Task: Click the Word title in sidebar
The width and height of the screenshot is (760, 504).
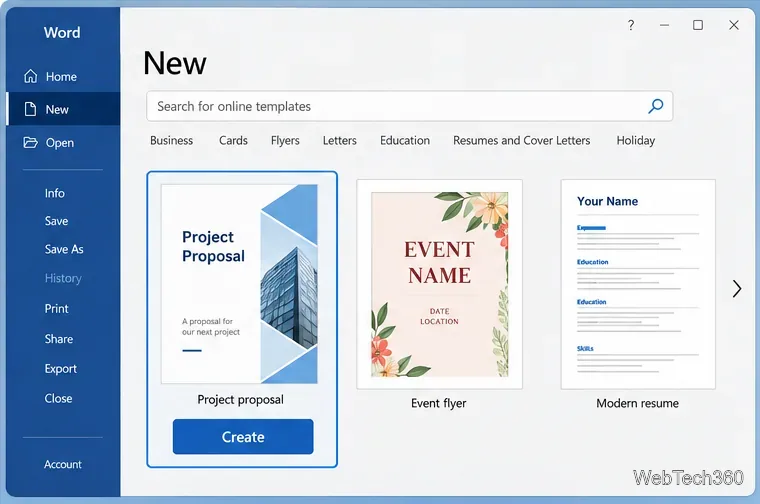Action: [62, 32]
